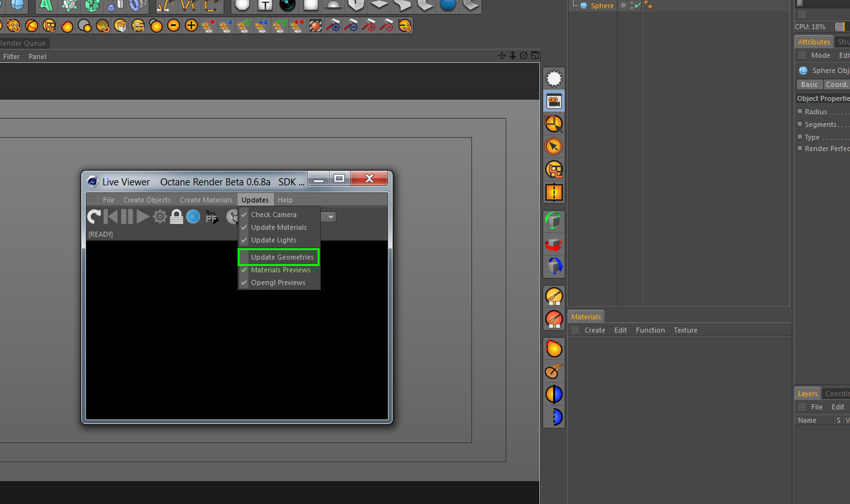Open the Function menu in Materials panel

click(x=651, y=330)
